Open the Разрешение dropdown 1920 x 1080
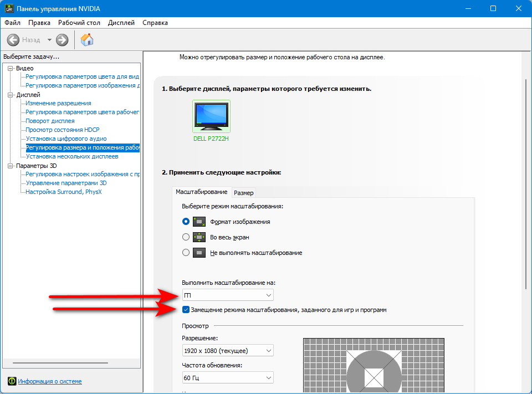Image resolution: width=532 pixels, height=394 pixels. point(228,351)
